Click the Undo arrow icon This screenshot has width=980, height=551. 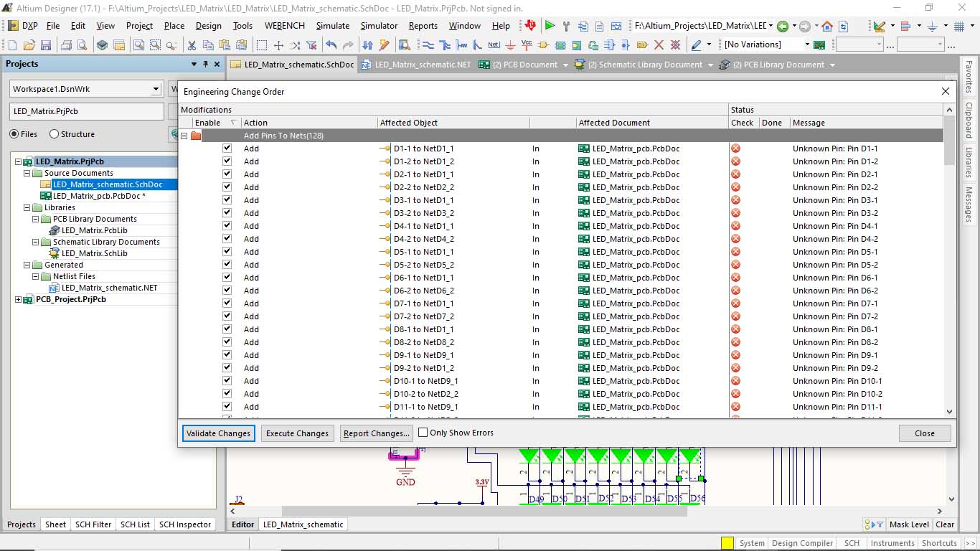click(331, 45)
